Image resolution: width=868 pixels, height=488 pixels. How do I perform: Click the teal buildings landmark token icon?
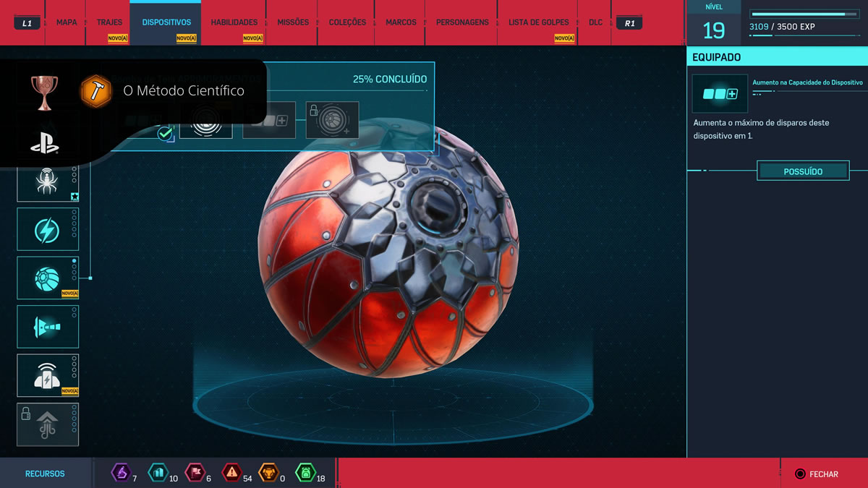point(157,473)
